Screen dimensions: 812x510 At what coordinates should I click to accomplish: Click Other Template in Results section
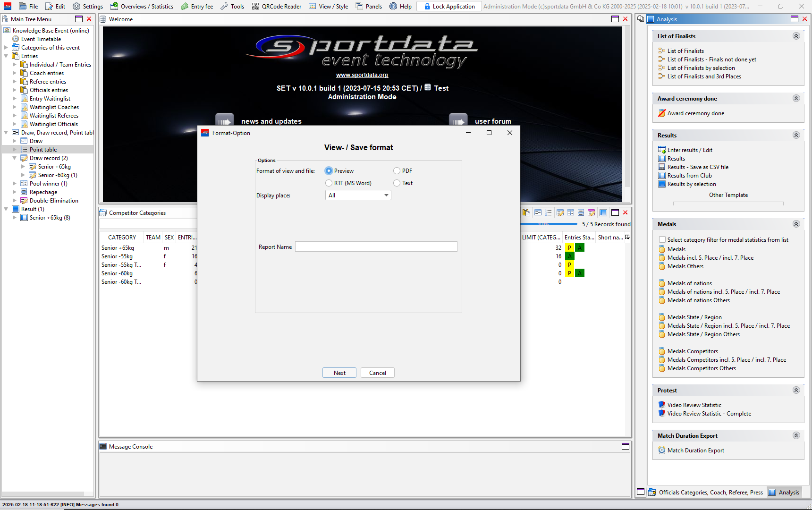(728, 195)
